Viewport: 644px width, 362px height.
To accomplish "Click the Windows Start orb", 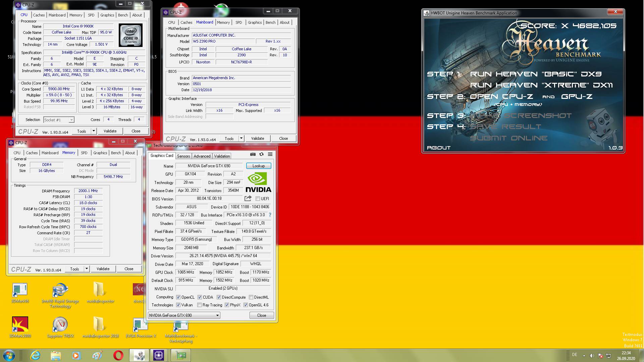I will tap(9, 355).
